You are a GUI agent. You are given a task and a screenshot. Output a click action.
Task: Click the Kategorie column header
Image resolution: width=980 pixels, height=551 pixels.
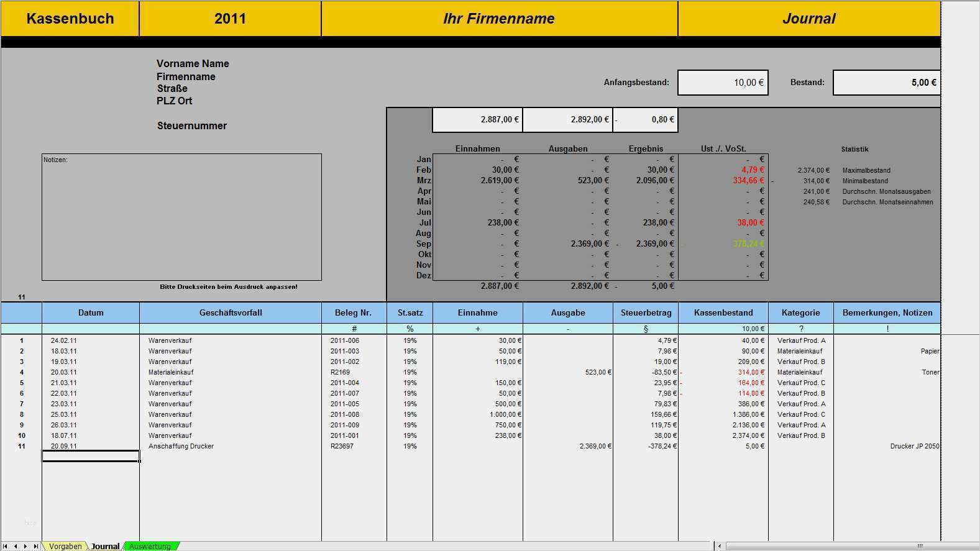coord(801,312)
